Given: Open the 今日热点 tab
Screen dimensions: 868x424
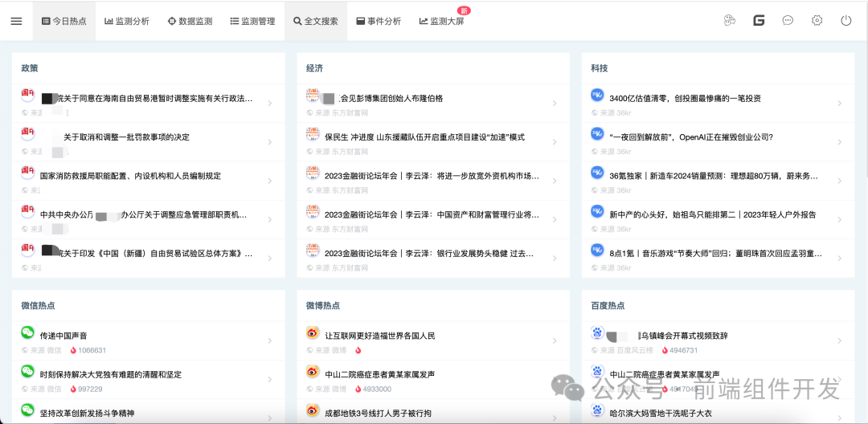Looking at the screenshot, I should 64,21.
